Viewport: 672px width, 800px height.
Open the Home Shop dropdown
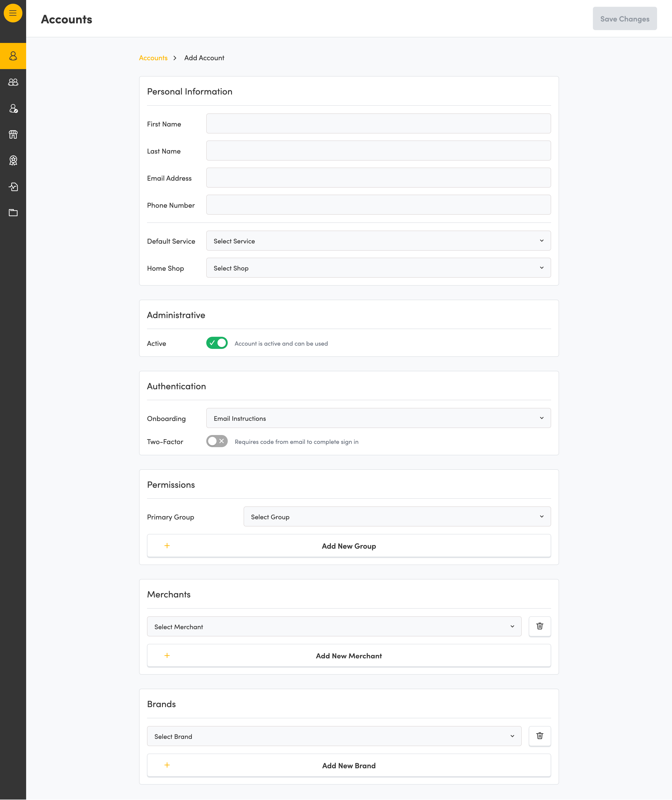tap(378, 268)
